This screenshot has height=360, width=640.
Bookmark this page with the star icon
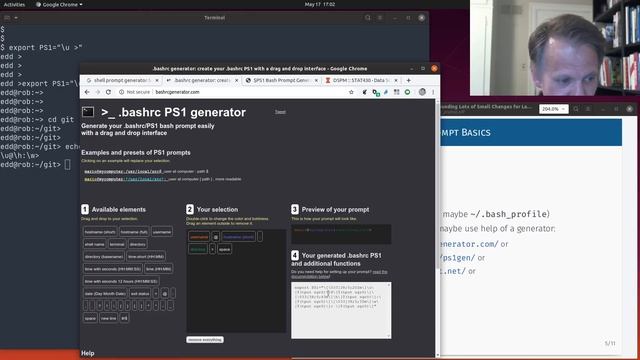[x=351, y=92]
